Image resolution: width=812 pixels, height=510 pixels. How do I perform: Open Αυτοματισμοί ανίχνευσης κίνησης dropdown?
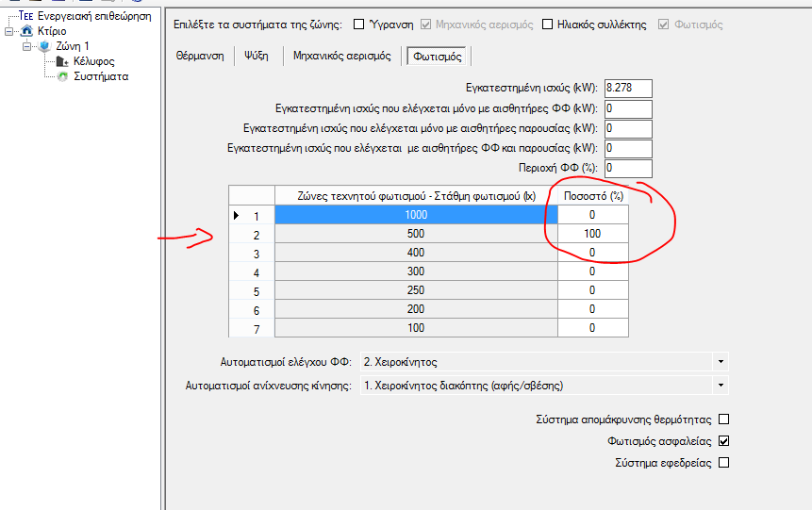(721, 385)
